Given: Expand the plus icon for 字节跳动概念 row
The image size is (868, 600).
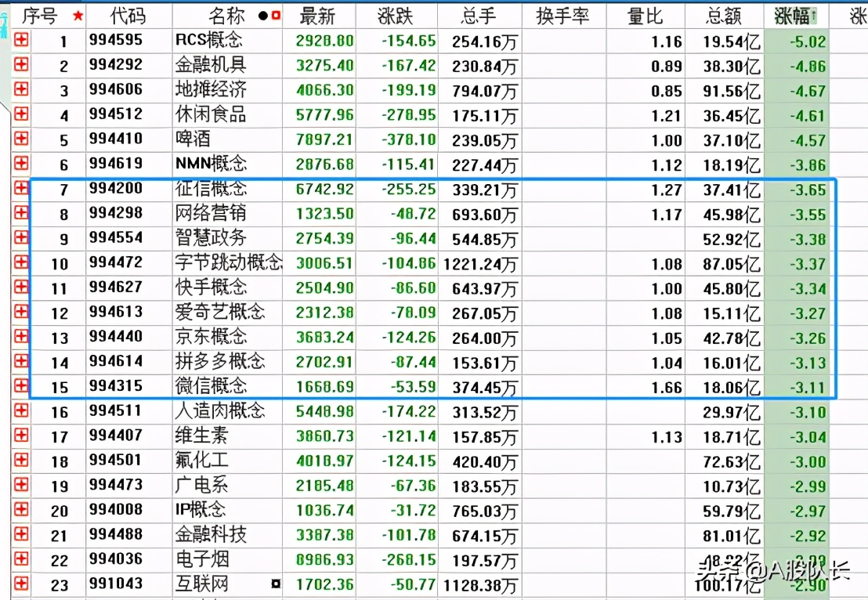Looking at the screenshot, I should coord(21,262).
